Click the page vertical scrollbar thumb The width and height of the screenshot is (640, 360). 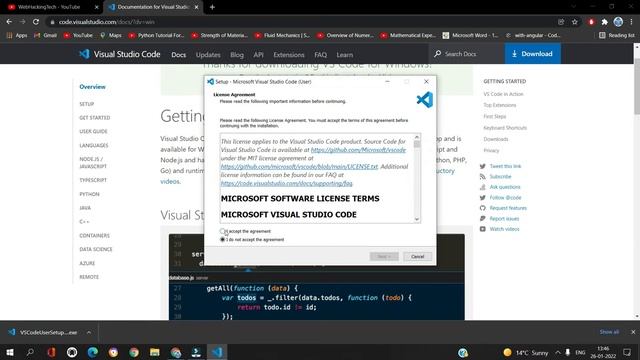pos(637,86)
